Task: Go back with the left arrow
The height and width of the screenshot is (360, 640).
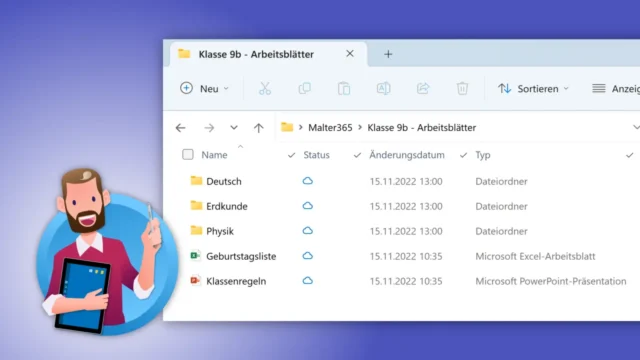Action: tap(180, 128)
